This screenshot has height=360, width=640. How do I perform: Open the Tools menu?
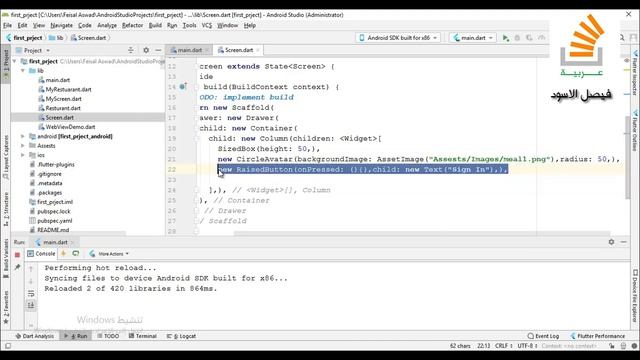pyautogui.click(x=189, y=25)
